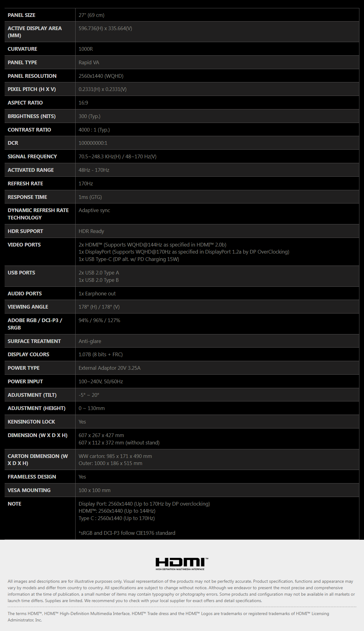Screen dimensions: 364x631
Task: Click the 2560x1440 (WQHD) resolution value
Action: click(101, 76)
